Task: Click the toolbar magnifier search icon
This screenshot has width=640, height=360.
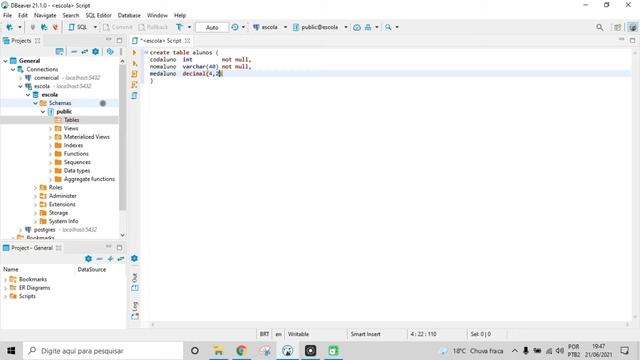Action: coord(388,27)
